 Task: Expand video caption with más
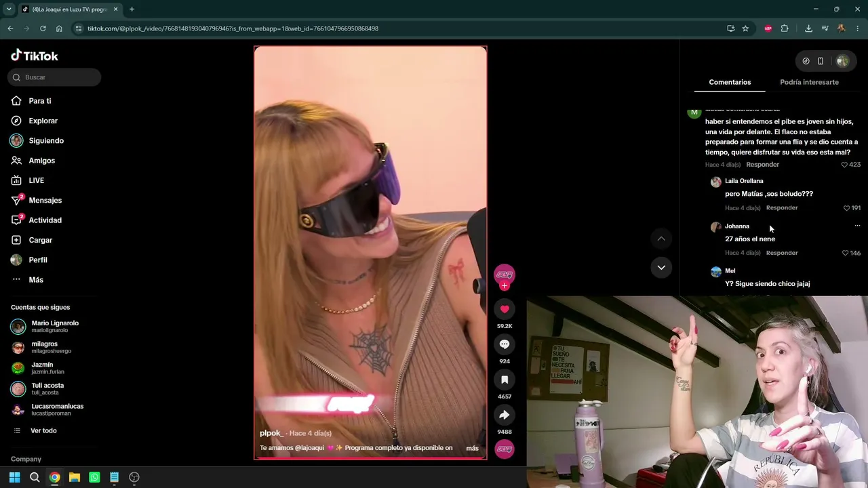point(473,448)
